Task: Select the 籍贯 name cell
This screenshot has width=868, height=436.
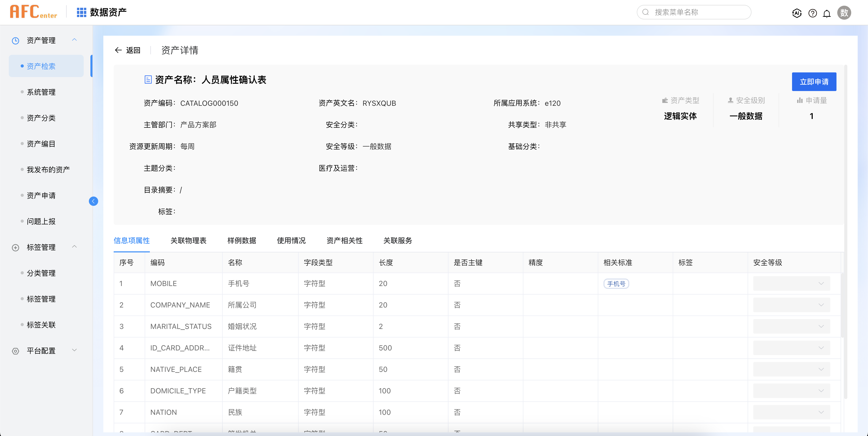Action: (x=260, y=370)
